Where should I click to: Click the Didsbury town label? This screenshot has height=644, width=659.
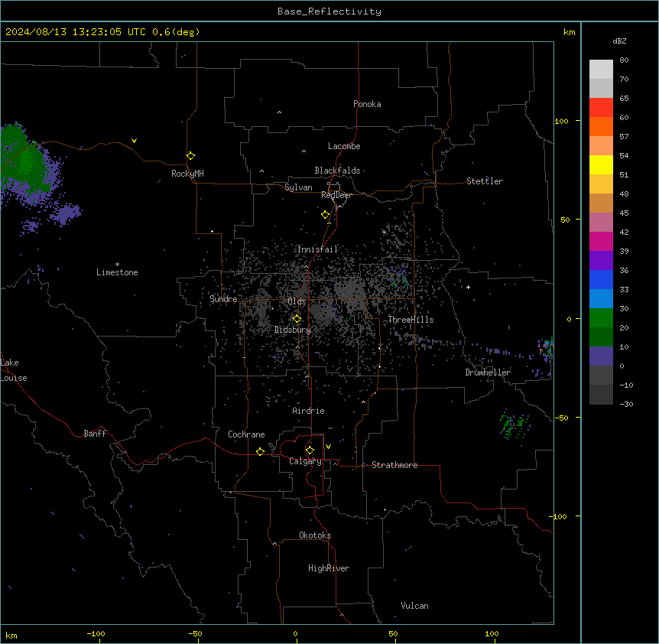[x=293, y=330]
